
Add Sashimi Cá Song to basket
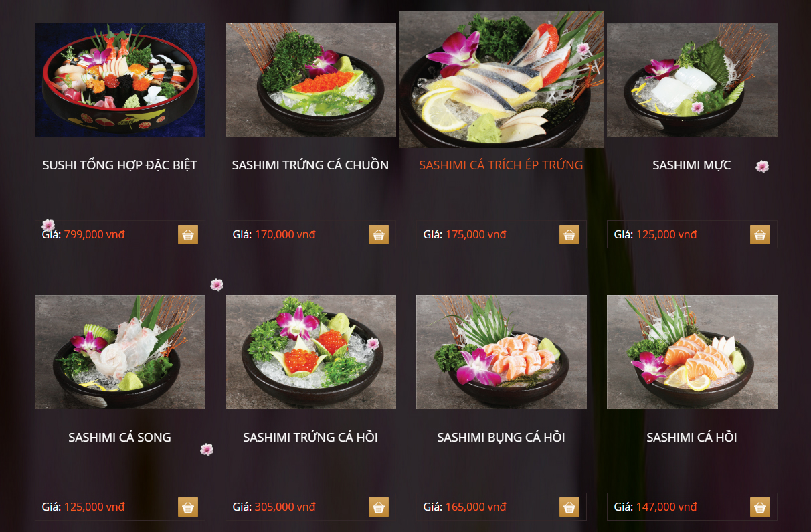(x=188, y=507)
